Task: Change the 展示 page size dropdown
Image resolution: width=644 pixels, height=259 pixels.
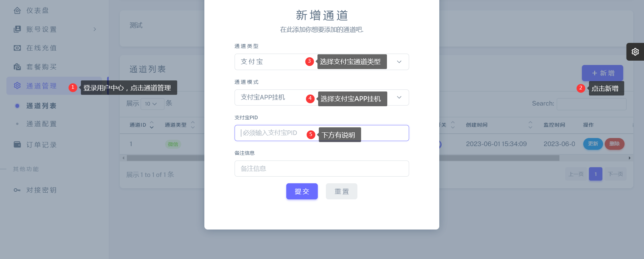Action: coord(152,104)
